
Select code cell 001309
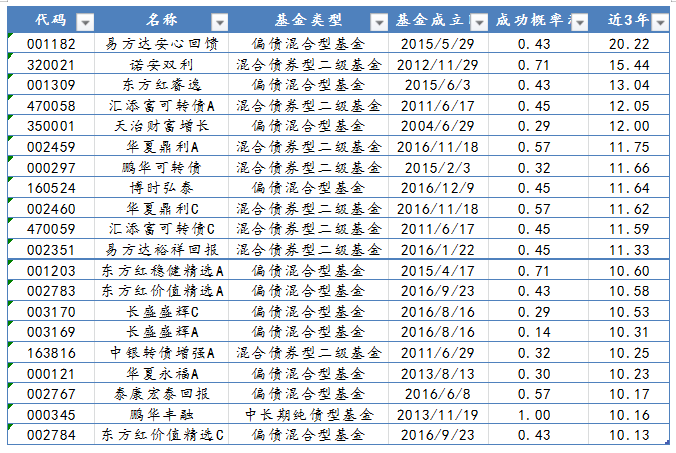click(51, 85)
